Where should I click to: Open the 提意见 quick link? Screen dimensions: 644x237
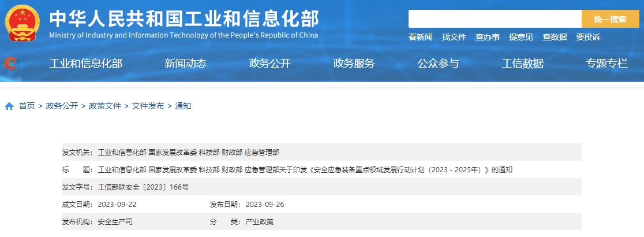(x=521, y=37)
